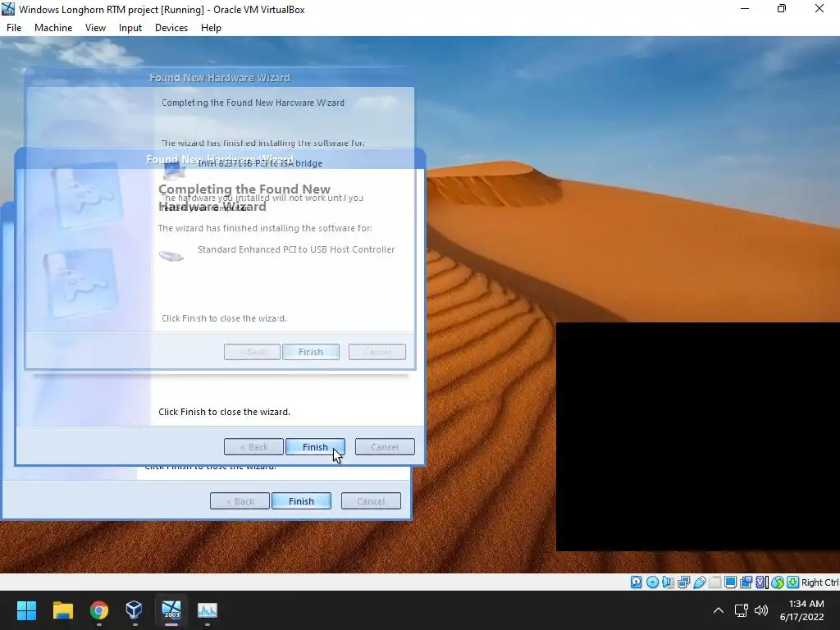Screen dimensions: 840x630
Task: Click the USB devices status icon
Action: tap(699, 582)
